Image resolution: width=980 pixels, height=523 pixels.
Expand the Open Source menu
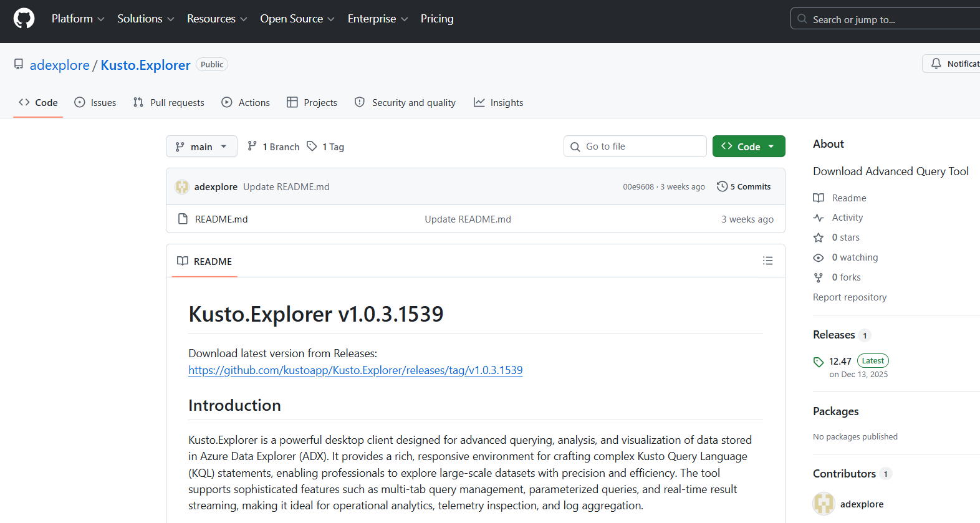tap(297, 19)
